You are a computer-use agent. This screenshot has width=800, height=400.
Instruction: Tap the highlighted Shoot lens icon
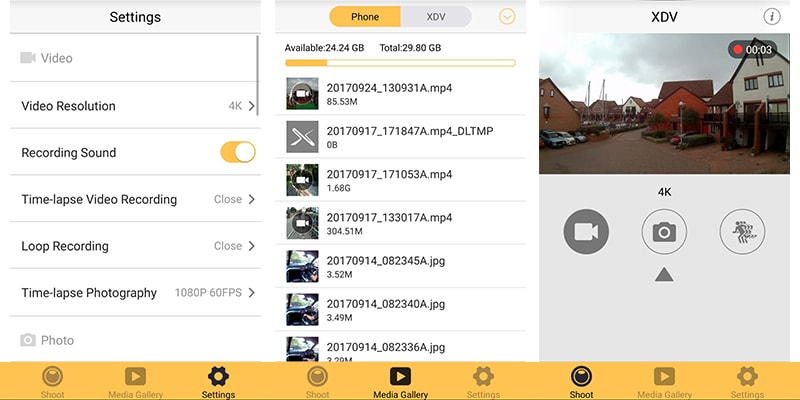point(581,377)
